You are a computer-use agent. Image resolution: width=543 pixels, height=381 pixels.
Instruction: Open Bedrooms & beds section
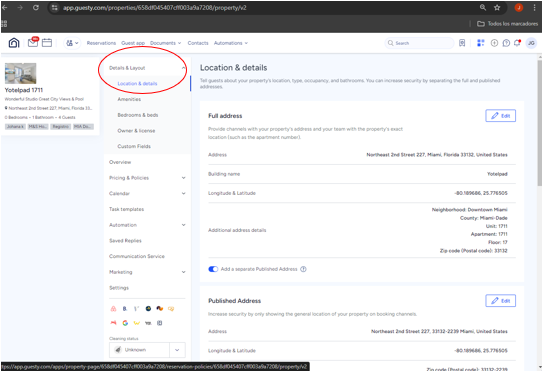(137, 115)
